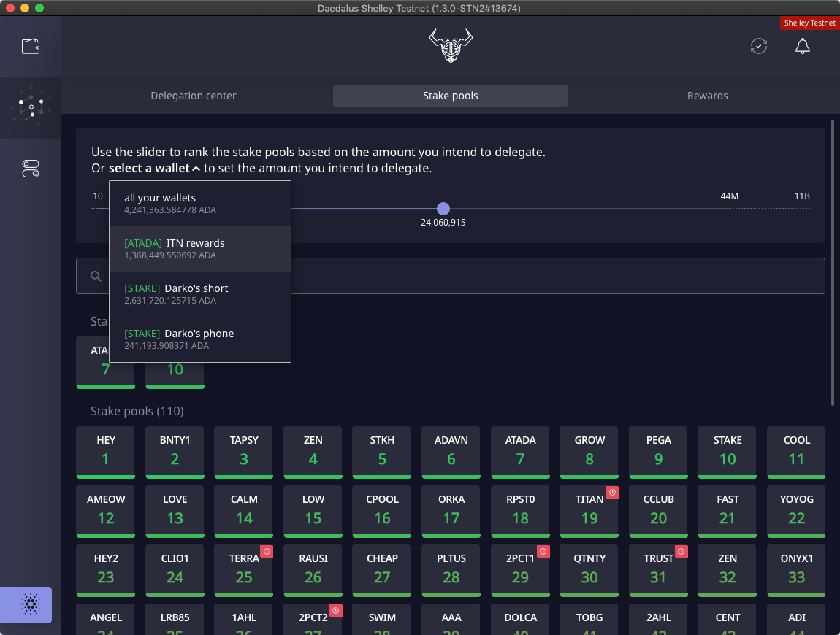Image resolution: width=840 pixels, height=635 pixels.
Task: Open the FAST pool card
Action: [x=728, y=512]
